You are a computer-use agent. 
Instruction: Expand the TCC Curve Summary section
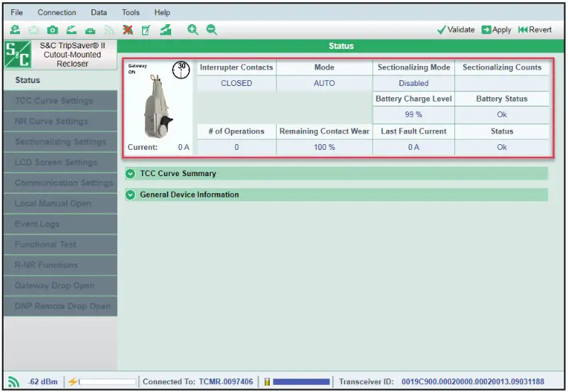(x=130, y=173)
